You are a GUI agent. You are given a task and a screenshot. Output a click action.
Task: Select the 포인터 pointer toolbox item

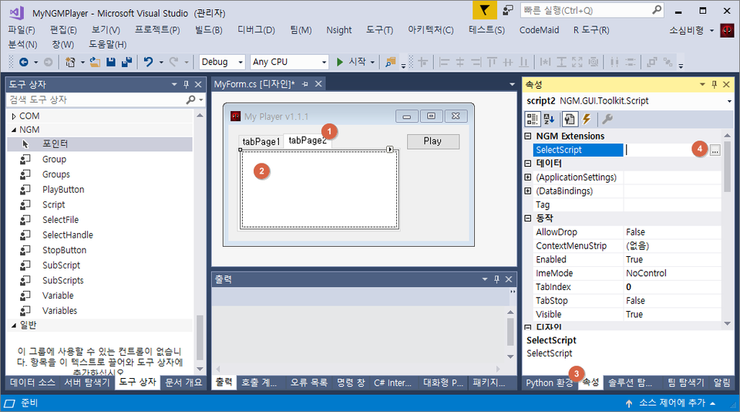point(100,143)
